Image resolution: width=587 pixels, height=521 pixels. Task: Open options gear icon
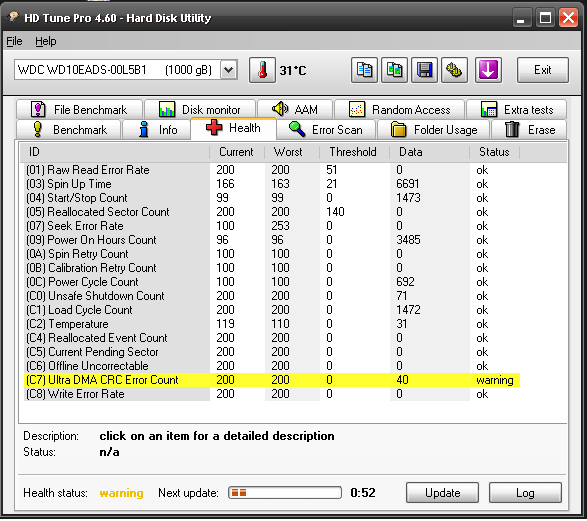pyautogui.click(x=454, y=70)
